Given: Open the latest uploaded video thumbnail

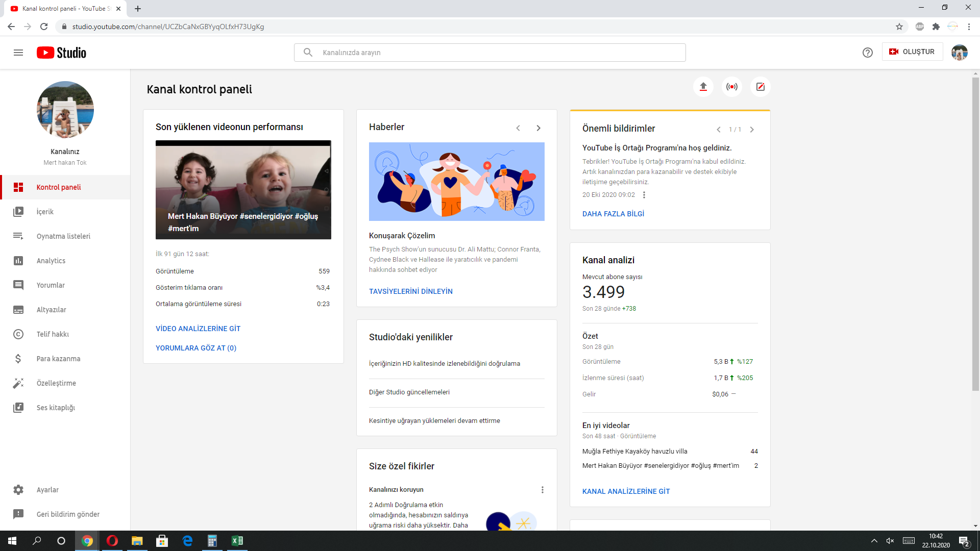Looking at the screenshot, I should (x=243, y=190).
